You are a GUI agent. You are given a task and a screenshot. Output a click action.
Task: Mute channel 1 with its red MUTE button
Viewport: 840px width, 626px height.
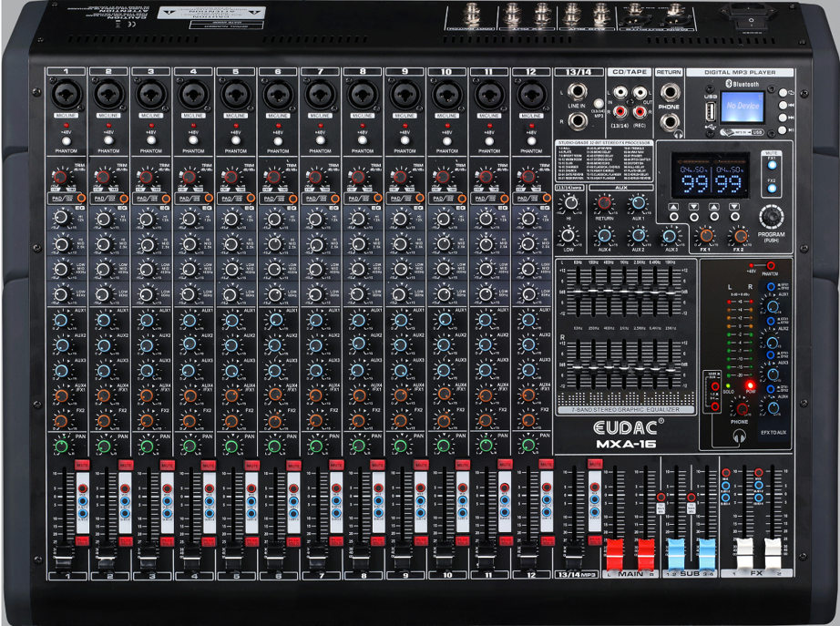click(82, 466)
